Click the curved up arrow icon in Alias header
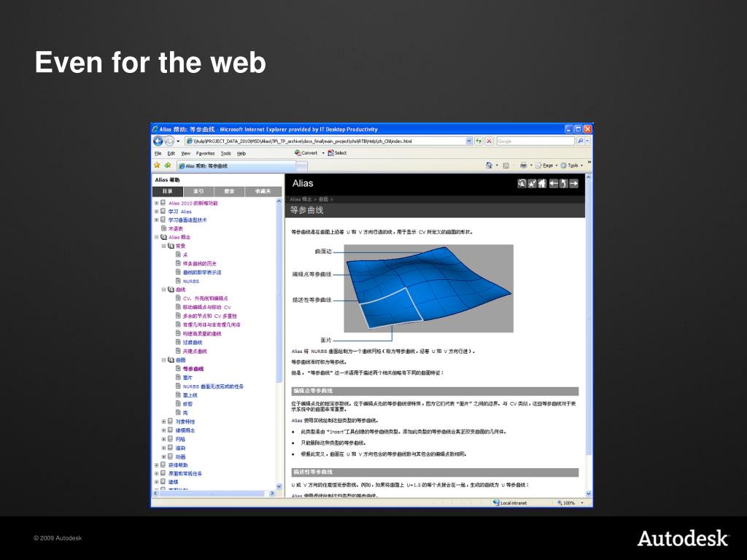 pyautogui.click(x=564, y=183)
